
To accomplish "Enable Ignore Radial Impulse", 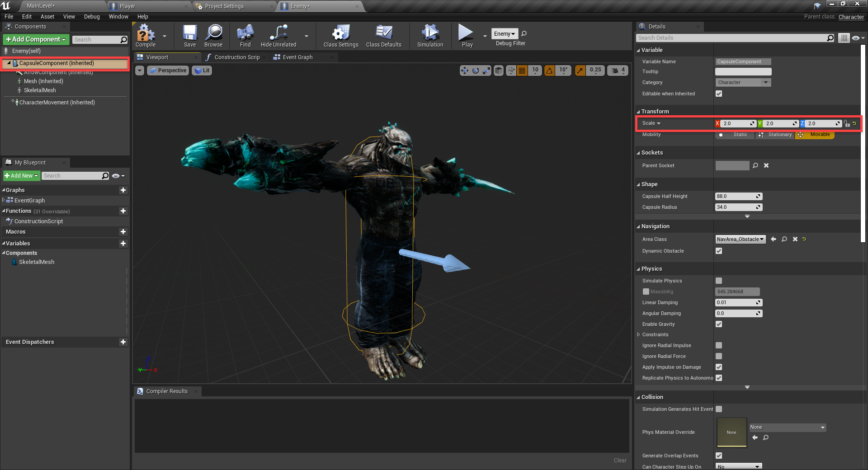I will 719,345.
